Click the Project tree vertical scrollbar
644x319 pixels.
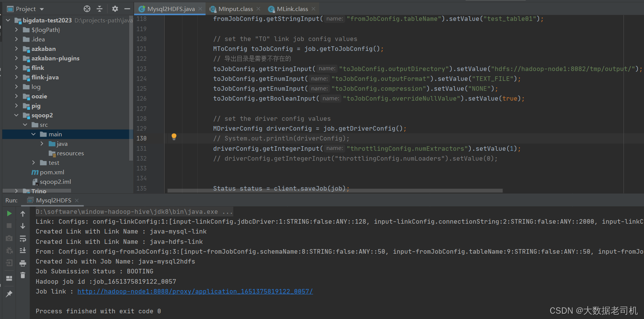coord(131,87)
